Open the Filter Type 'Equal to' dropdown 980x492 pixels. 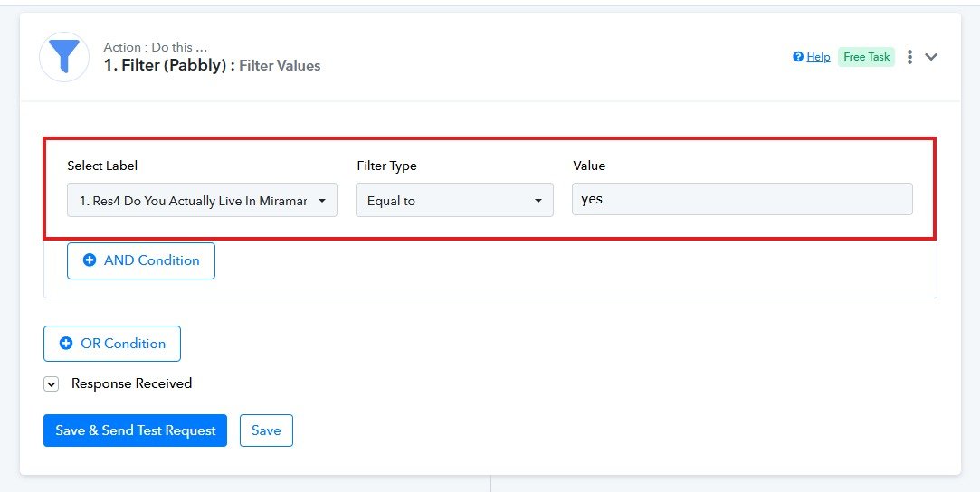click(454, 201)
